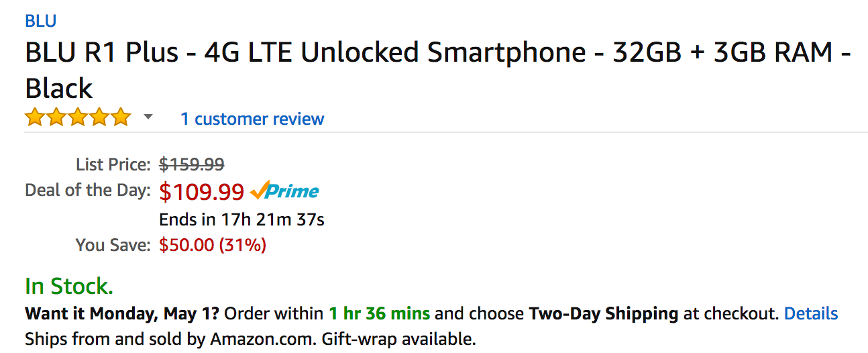Click the $50.00 (31%) savings amount

pos(213,245)
